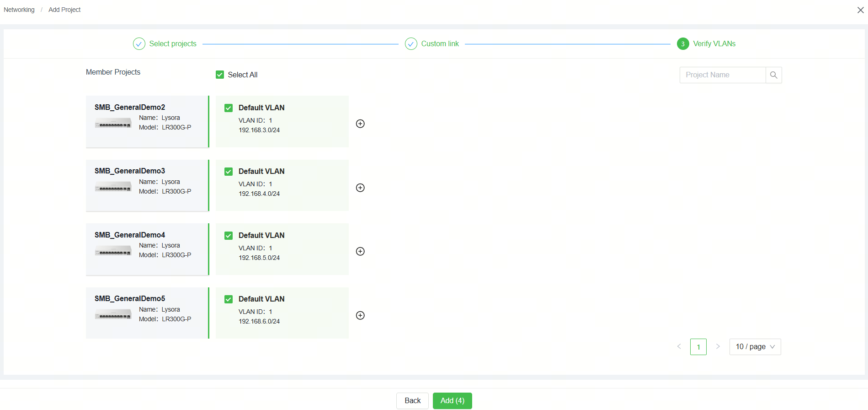Uncheck Default VLAN 192.168.3.0/24
The height and width of the screenshot is (410, 868).
[229, 108]
